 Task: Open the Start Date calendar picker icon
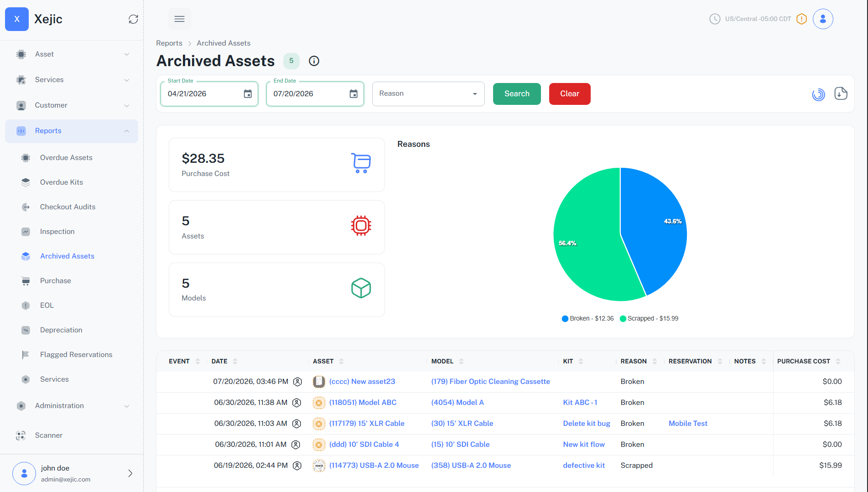tap(248, 94)
